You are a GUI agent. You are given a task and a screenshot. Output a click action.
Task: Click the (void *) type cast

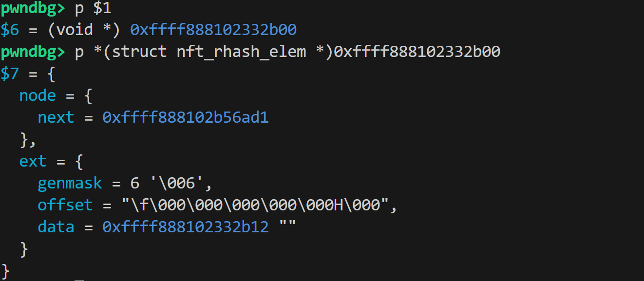[84, 30]
